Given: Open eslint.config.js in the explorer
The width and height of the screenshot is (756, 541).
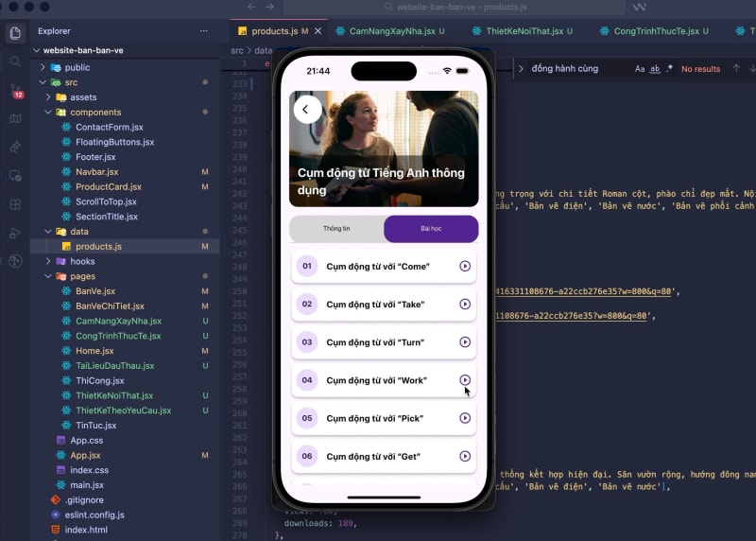Looking at the screenshot, I should [94, 515].
